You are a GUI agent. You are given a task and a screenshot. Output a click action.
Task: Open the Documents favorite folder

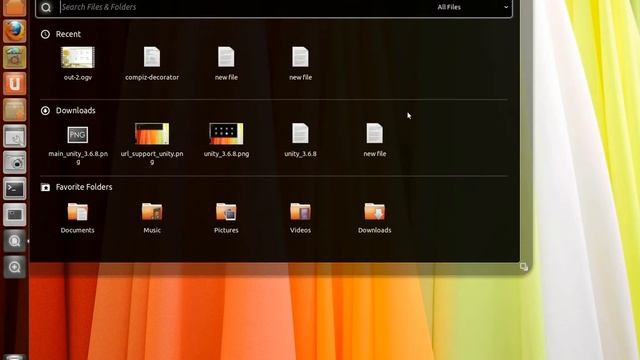pyautogui.click(x=78, y=218)
